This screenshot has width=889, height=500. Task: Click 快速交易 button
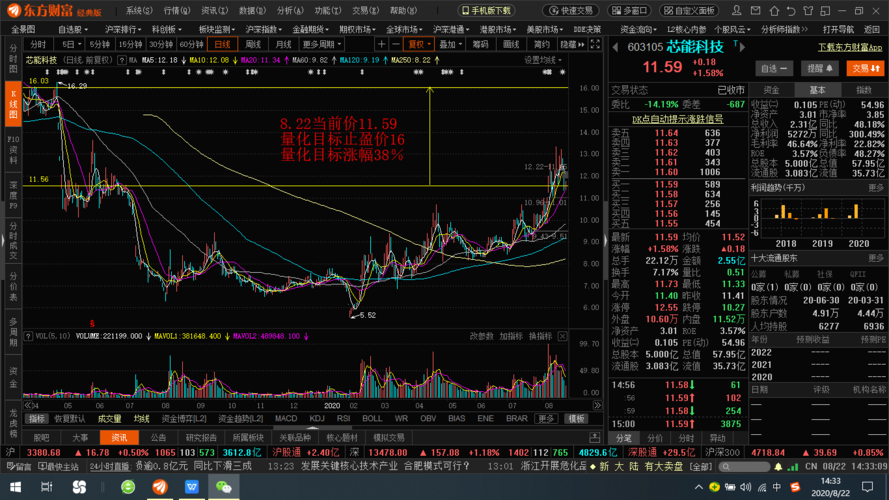click(571, 10)
